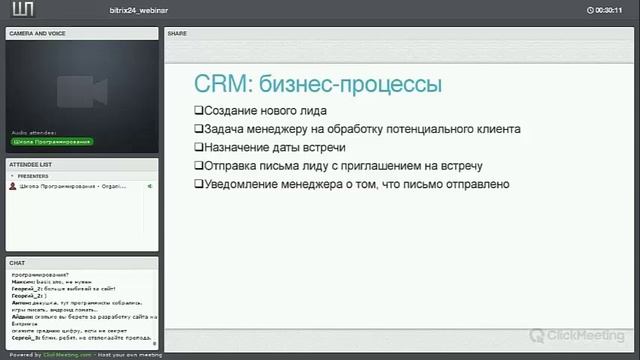Click the CAMERA AND VOICE panel header
The height and width of the screenshot is (360, 640).
[82, 33]
